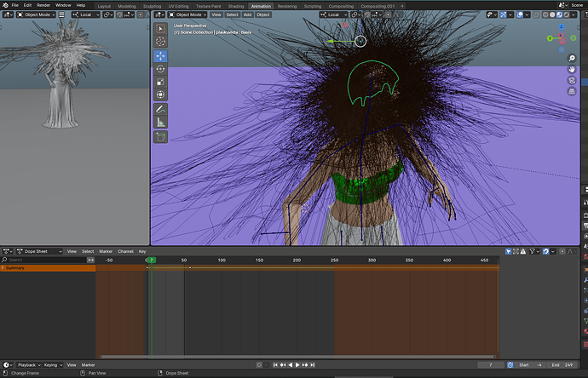
Task: Click the Dope Sheet channel Search field
Action: click(x=44, y=260)
